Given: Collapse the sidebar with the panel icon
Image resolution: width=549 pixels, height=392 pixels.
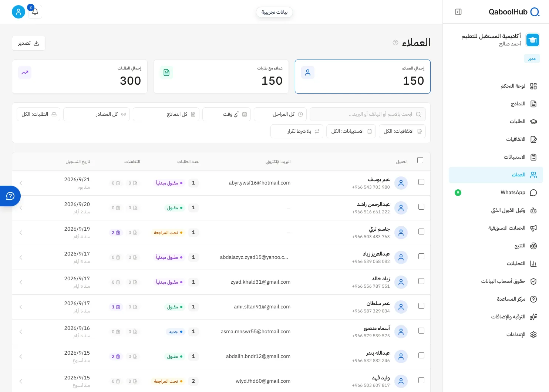Looking at the screenshot, I should pos(458,12).
